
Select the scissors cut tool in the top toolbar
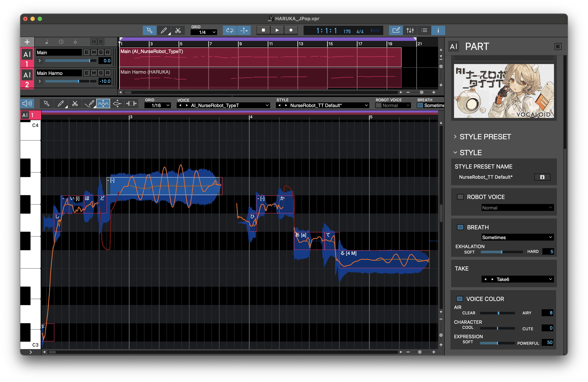coord(178,30)
